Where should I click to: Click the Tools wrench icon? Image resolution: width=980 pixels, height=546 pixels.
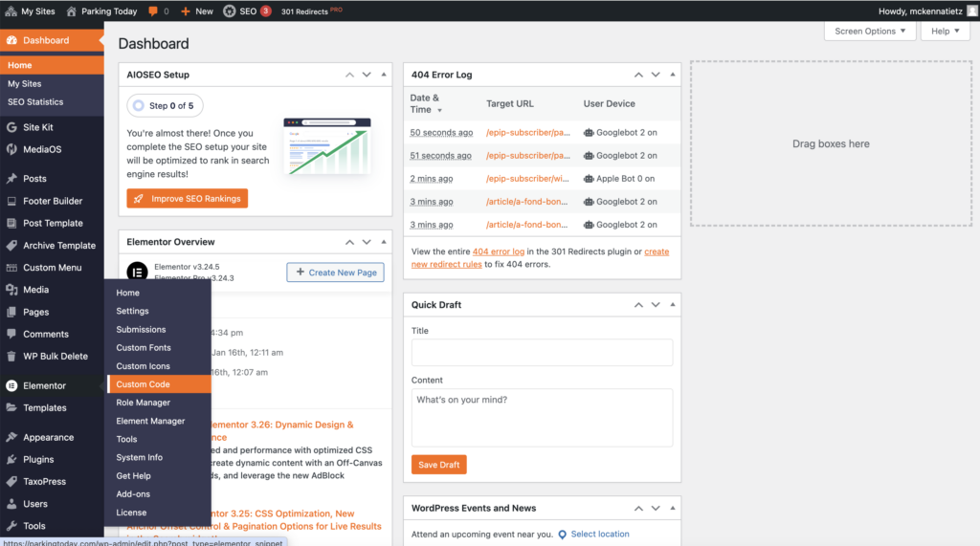[11, 526]
